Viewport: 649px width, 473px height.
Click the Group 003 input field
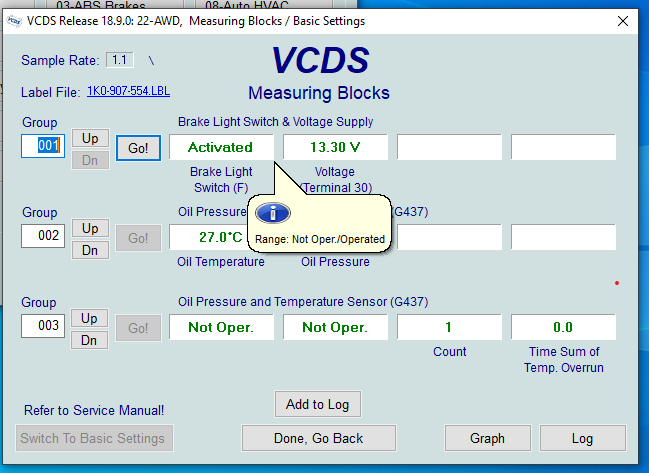[43, 326]
